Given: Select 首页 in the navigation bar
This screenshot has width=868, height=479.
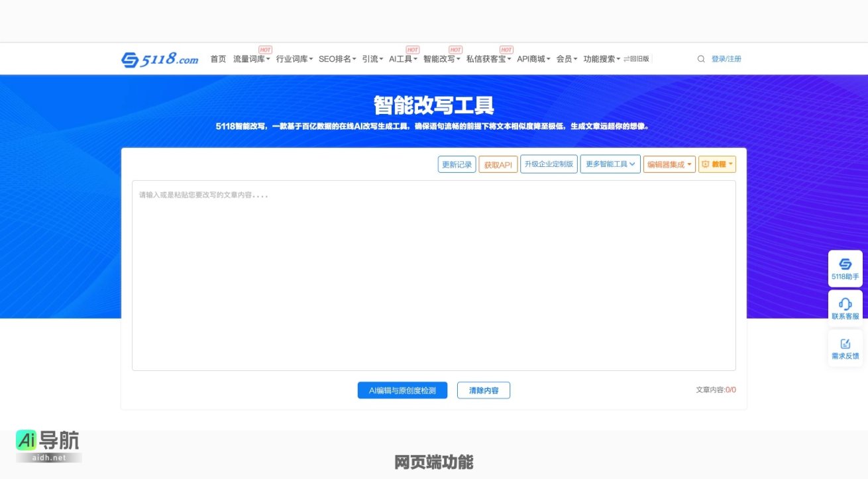Looking at the screenshot, I should (219, 58).
